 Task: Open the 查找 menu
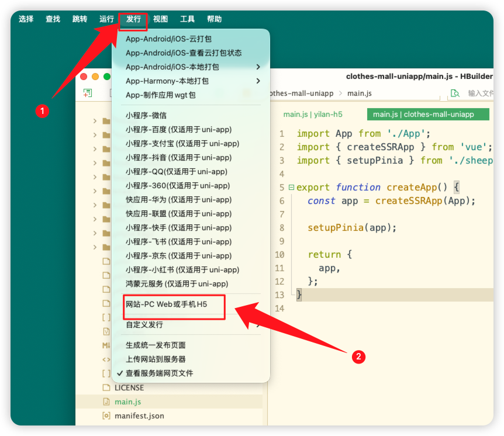(x=53, y=19)
